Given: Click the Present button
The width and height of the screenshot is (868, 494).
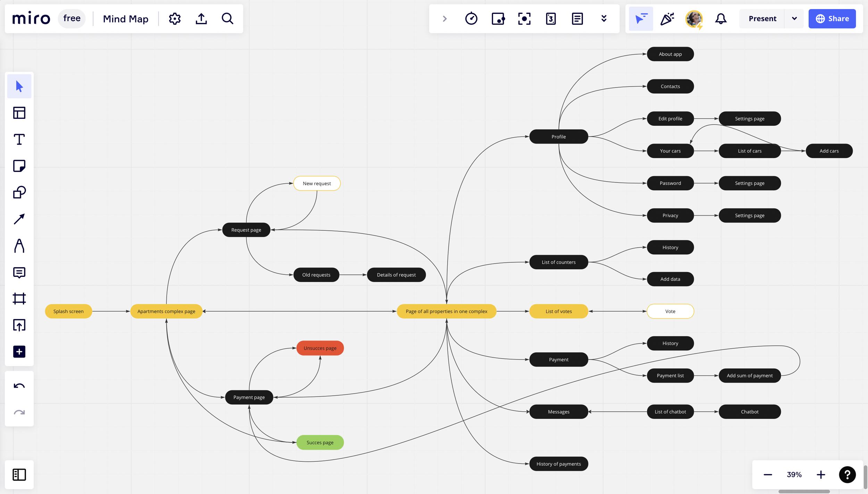Looking at the screenshot, I should pos(762,19).
